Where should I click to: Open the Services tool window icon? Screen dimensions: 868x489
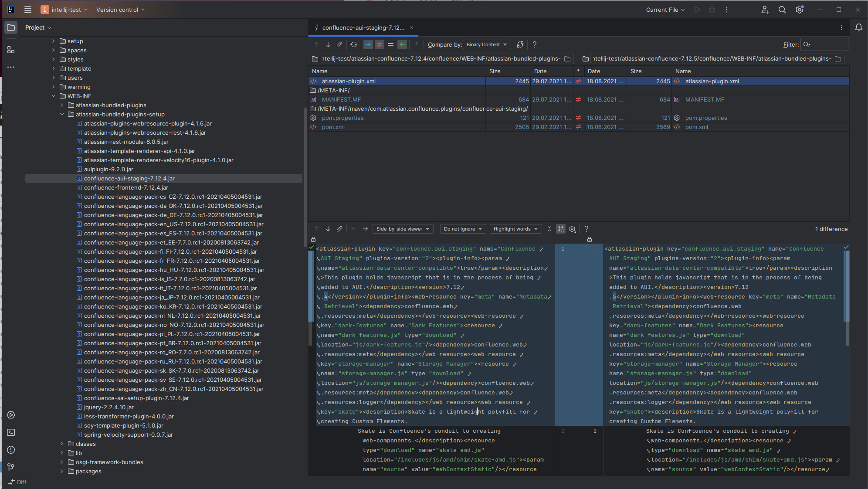coord(11,415)
